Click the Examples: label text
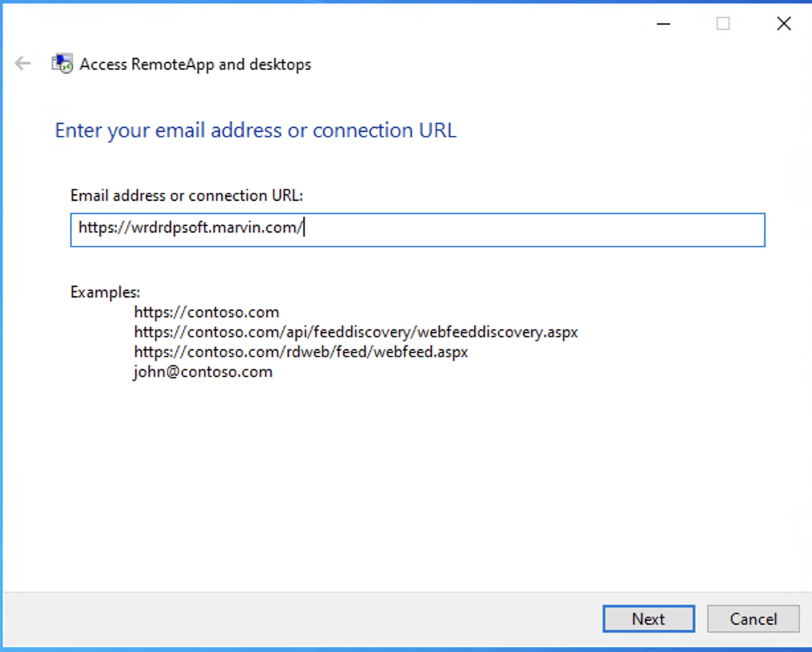Image resolution: width=812 pixels, height=652 pixels. click(105, 292)
